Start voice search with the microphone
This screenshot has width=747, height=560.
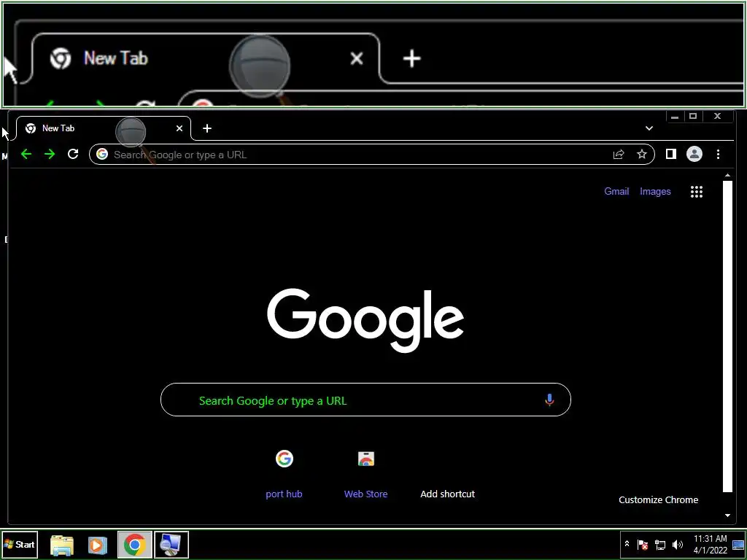click(549, 400)
